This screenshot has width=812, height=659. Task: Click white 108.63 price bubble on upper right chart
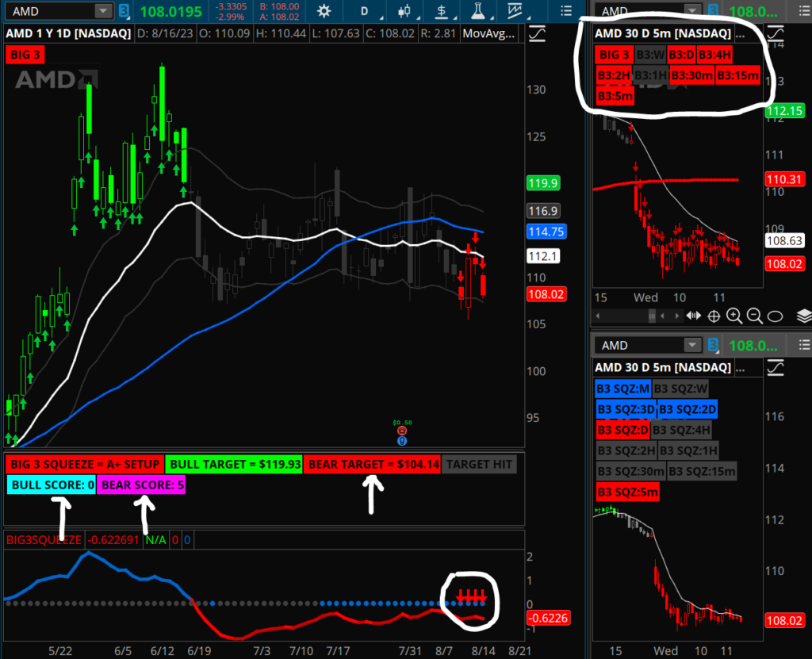click(x=784, y=240)
